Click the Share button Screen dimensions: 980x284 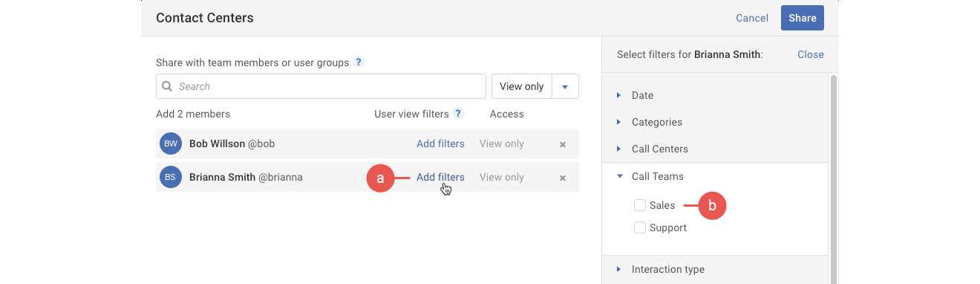802,18
